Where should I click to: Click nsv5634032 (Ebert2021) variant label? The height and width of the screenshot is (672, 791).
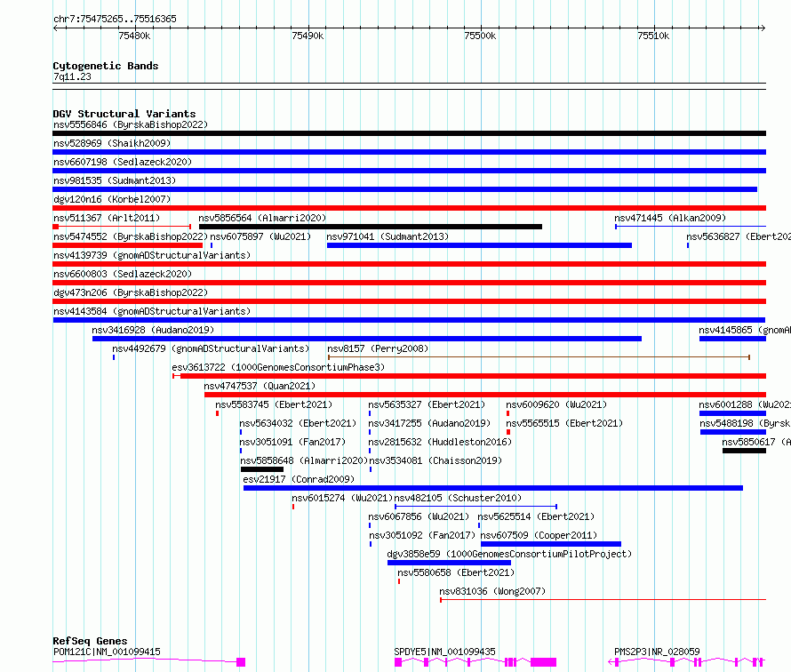click(x=298, y=423)
